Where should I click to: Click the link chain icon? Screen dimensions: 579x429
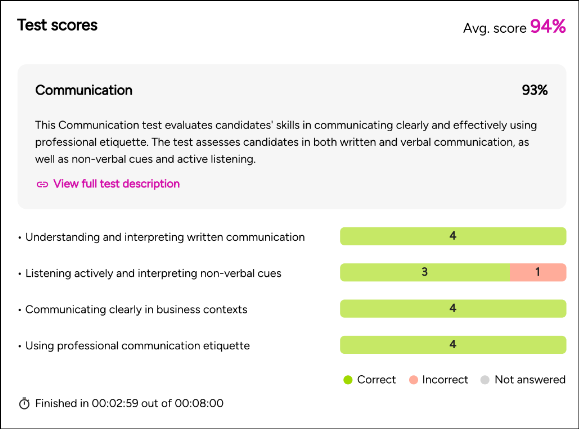pyautogui.click(x=42, y=184)
